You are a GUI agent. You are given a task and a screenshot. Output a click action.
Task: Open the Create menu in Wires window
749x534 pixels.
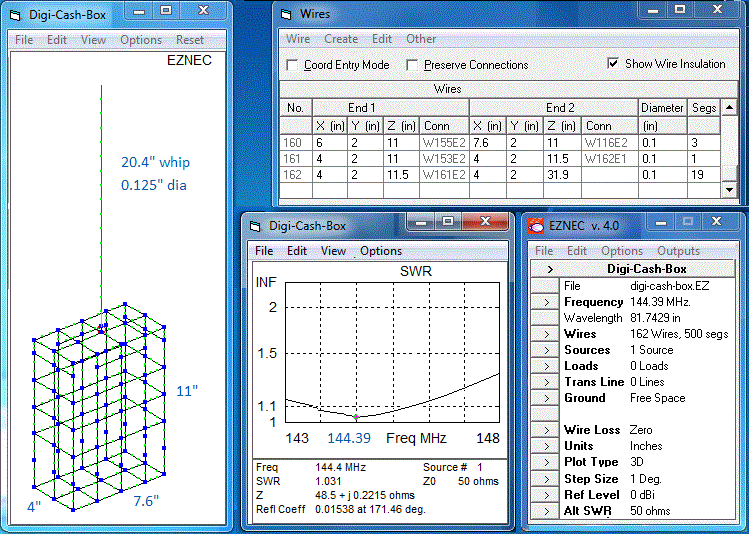[x=341, y=39]
